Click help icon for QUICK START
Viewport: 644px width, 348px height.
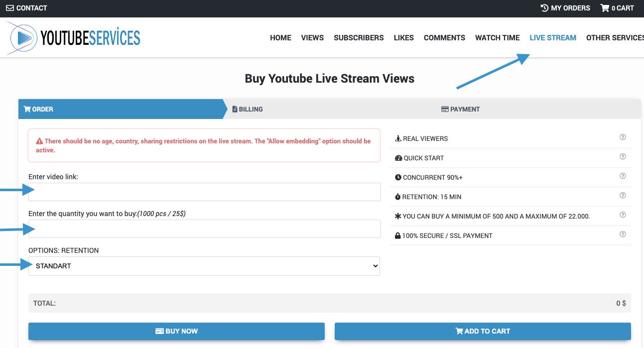[x=623, y=157]
